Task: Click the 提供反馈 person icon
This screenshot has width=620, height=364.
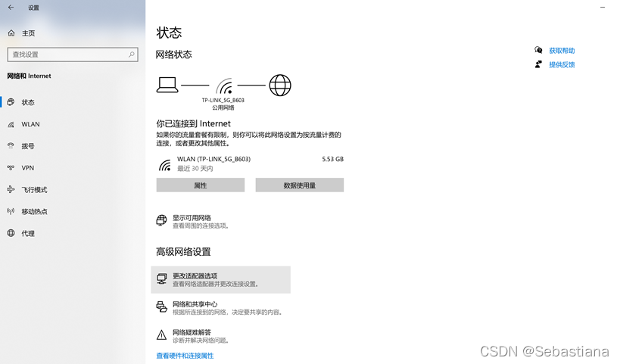Action: [x=538, y=64]
